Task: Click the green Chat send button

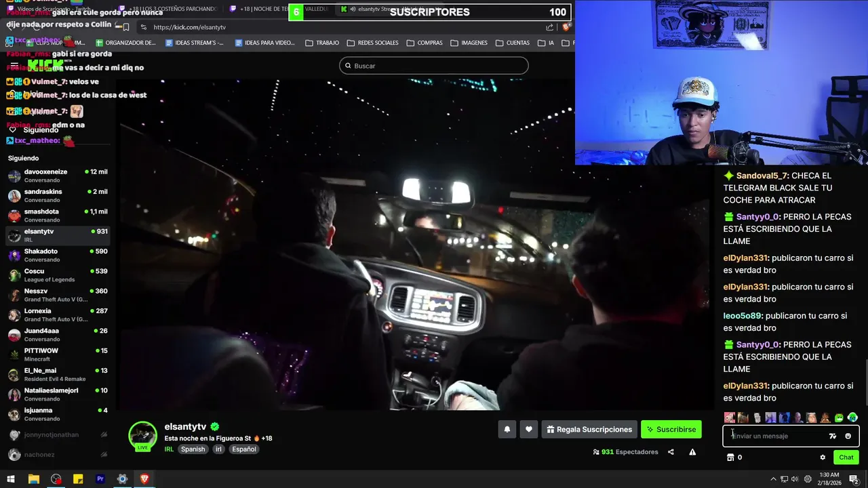Action: coord(846,457)
